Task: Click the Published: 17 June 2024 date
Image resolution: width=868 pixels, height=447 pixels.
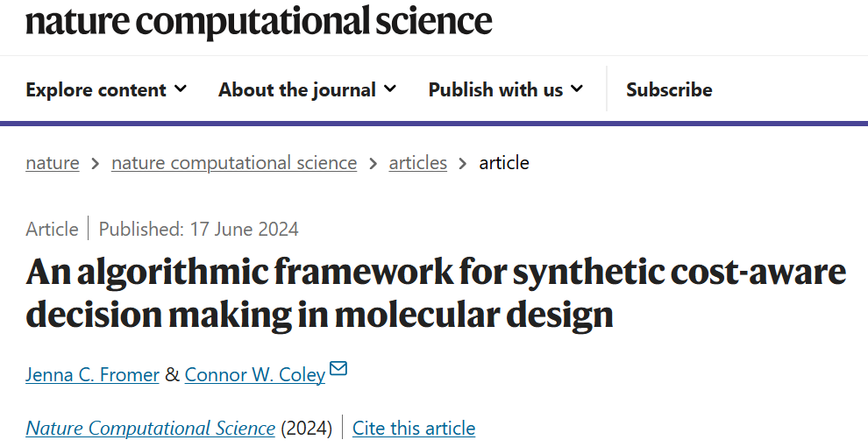Action: tap(199, 230)
